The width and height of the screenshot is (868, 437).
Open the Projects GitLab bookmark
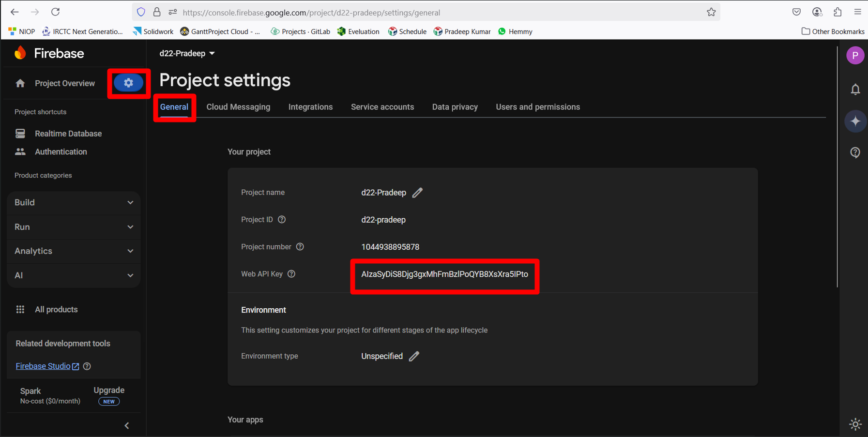300,31
